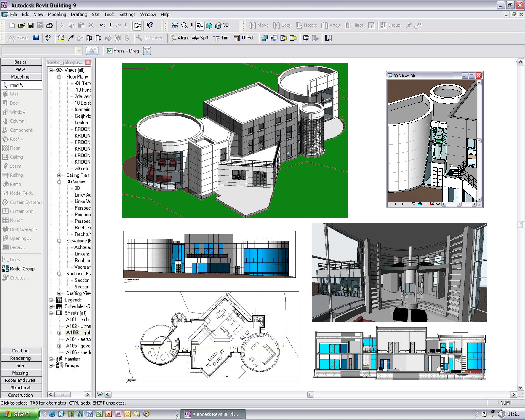Click the Mirror tool
Screen dimensions: 525x420
click(354, 25)
